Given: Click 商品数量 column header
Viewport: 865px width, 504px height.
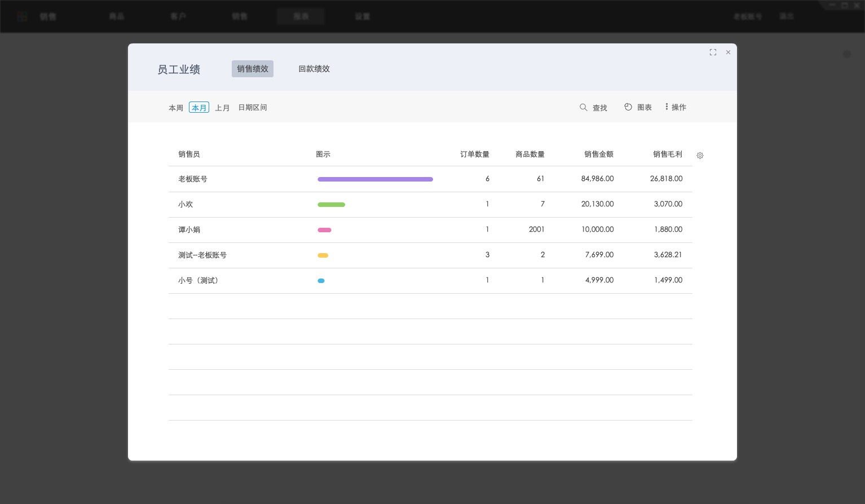Looking at the screenshot, I should point(529,154).
